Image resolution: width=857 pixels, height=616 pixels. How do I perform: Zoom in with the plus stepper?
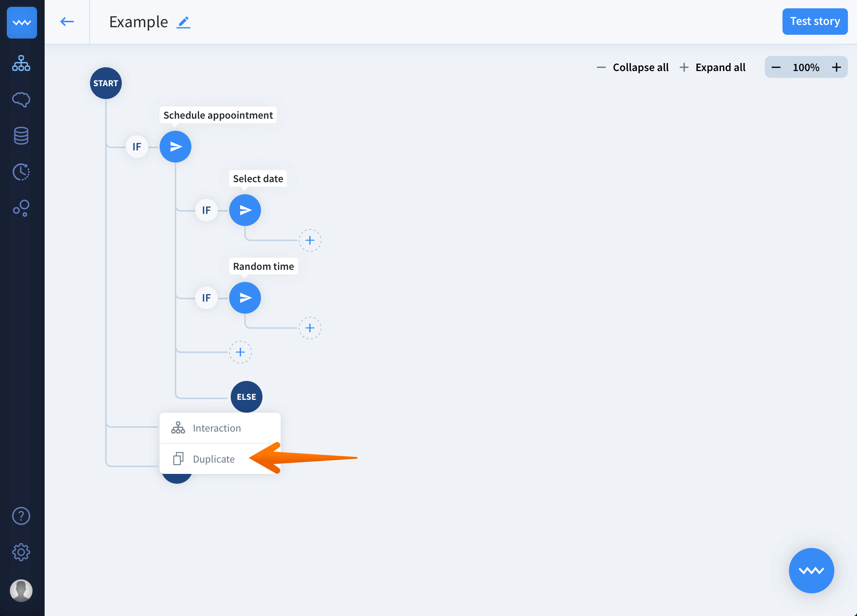coord(837,67)
